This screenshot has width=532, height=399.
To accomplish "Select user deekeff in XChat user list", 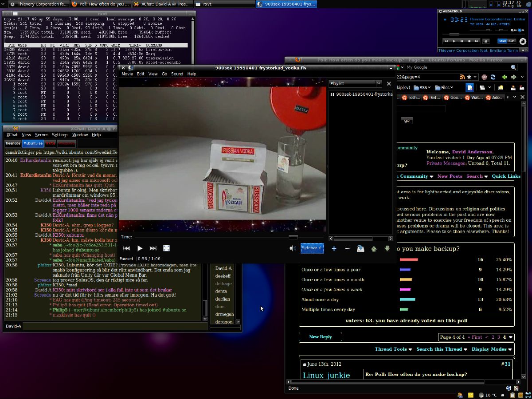I will pyautogui.click(x=223, y=276).
